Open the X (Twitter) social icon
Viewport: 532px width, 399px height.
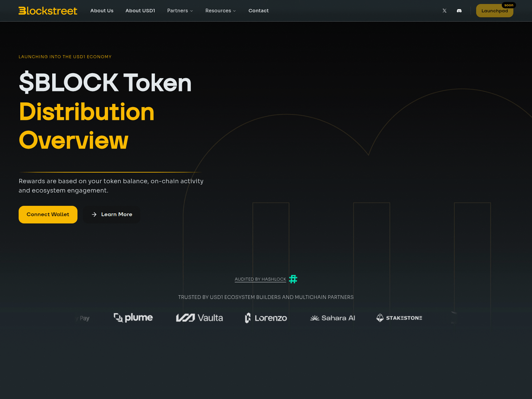click(445, 11)
